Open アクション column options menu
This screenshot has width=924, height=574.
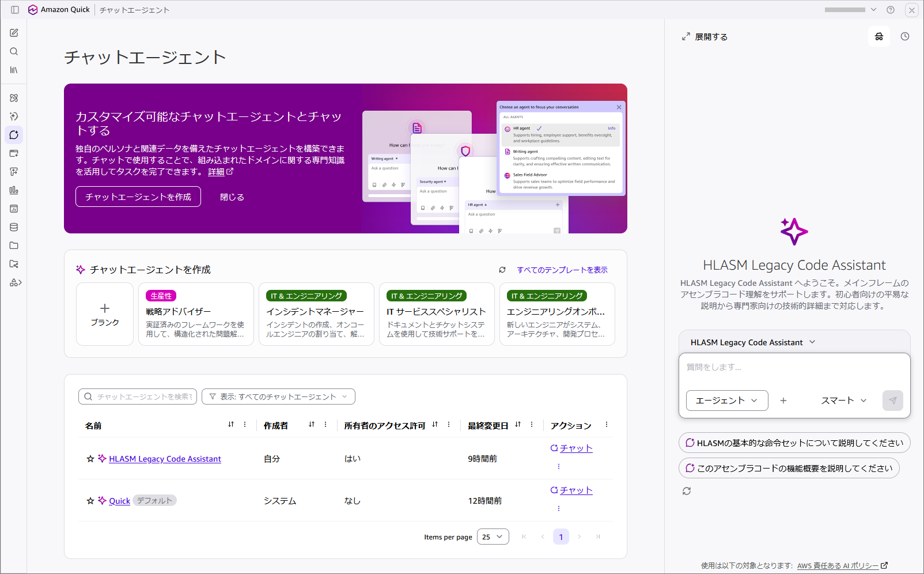click(x=607, y=424)
